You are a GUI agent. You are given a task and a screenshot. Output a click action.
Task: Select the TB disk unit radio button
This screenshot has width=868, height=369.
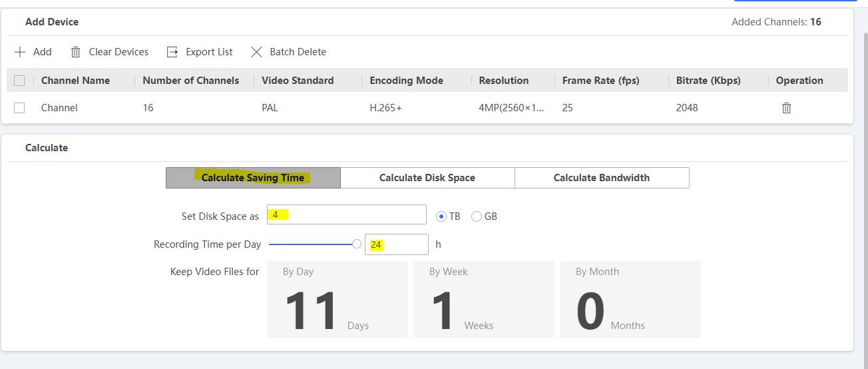[441, 216]
